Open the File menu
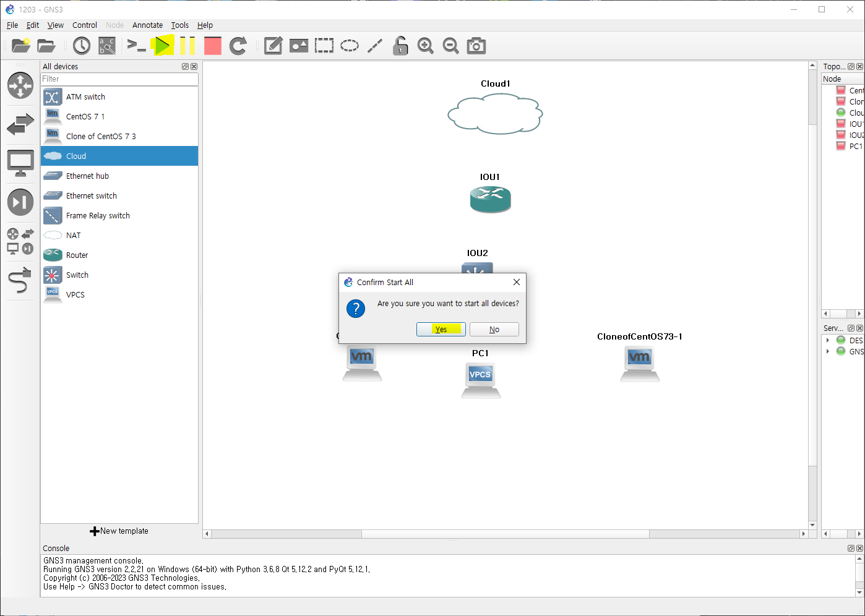Viewport: 865px width, 616px height. [x=12, y=25]
